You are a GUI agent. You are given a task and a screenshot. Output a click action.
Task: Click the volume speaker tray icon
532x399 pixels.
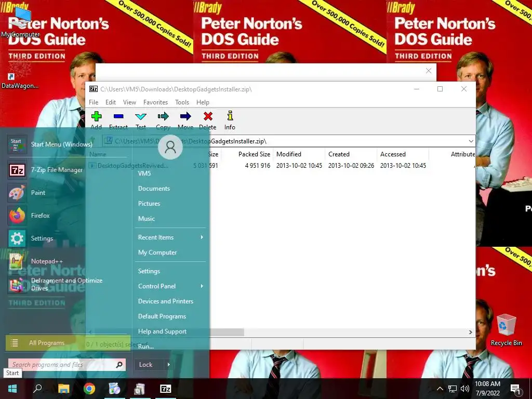(465, 389)
